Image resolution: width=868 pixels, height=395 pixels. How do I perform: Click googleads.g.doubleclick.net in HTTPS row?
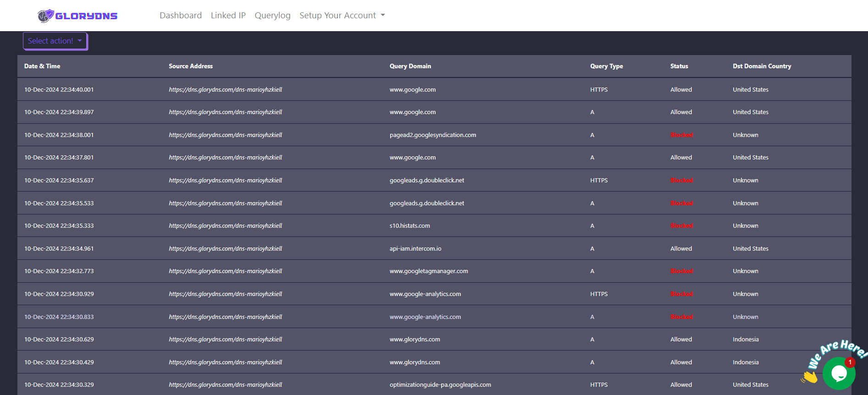tap(427, 181)
